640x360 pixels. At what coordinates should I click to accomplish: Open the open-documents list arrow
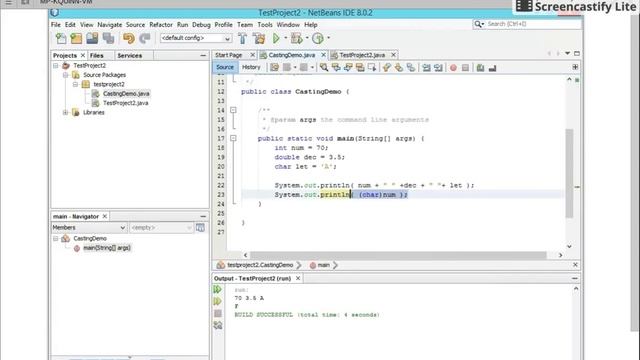coord(567,53)
